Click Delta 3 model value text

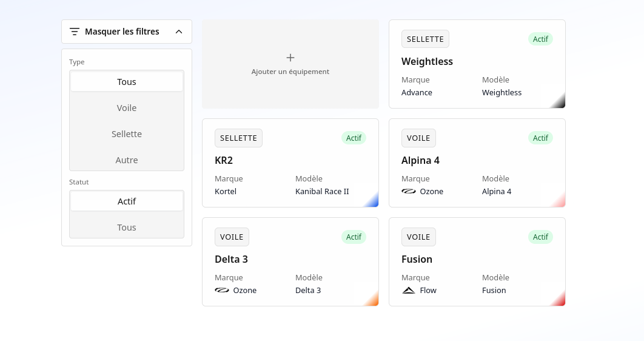click(x=308, y=291)
